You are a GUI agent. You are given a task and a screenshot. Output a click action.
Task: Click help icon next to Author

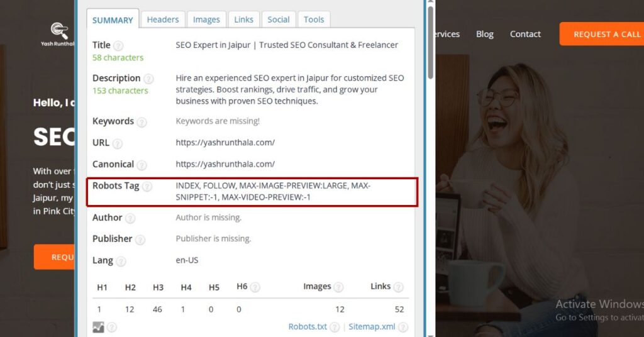(130, 218)
